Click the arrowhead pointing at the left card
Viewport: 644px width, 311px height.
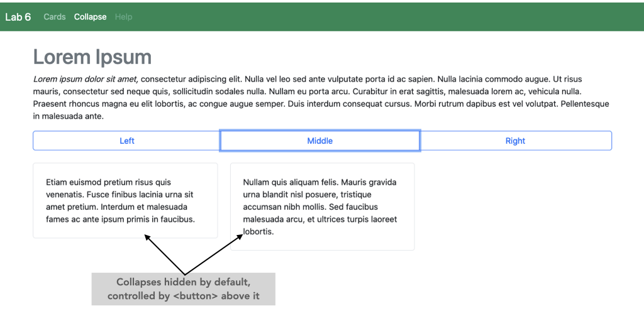click(147, 237)
